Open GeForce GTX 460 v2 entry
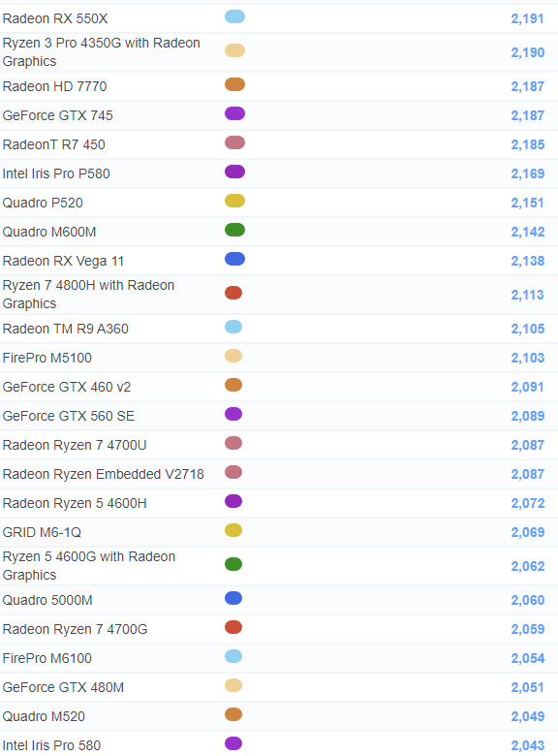 click(67, 387)
